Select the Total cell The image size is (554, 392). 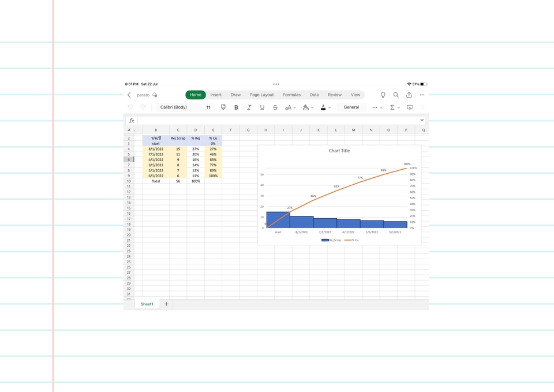pos(156,181)
